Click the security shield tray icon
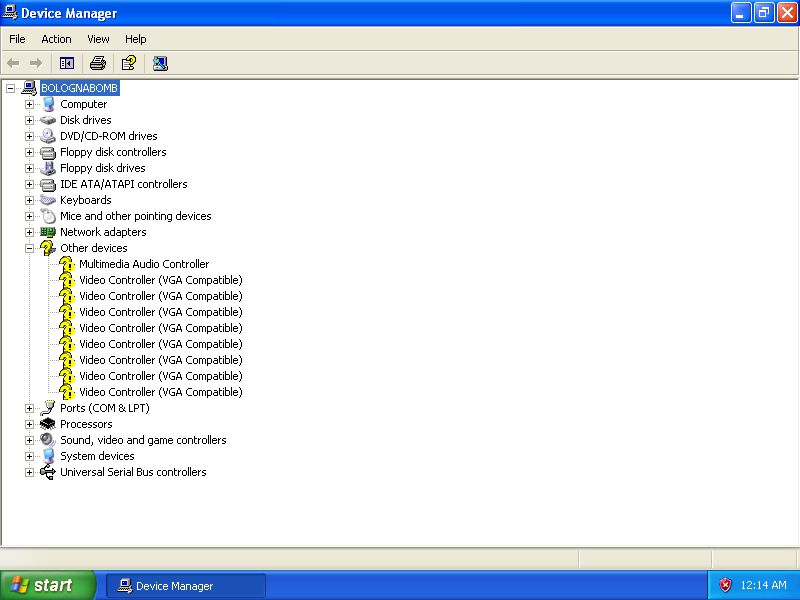Viewport: 800px width, 600px height. point(725,585)
